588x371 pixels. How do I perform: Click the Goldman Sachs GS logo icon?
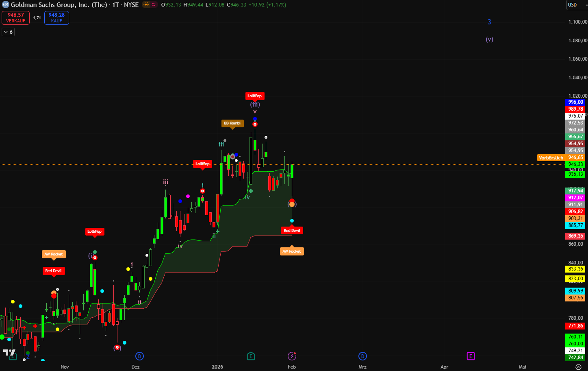pos(6,5)
